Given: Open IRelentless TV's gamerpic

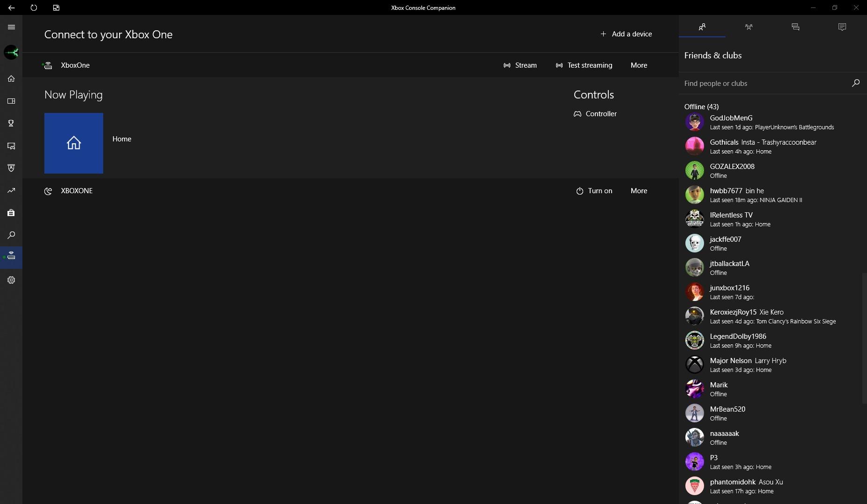Looking at the screenshot, I should coord(694,219).
